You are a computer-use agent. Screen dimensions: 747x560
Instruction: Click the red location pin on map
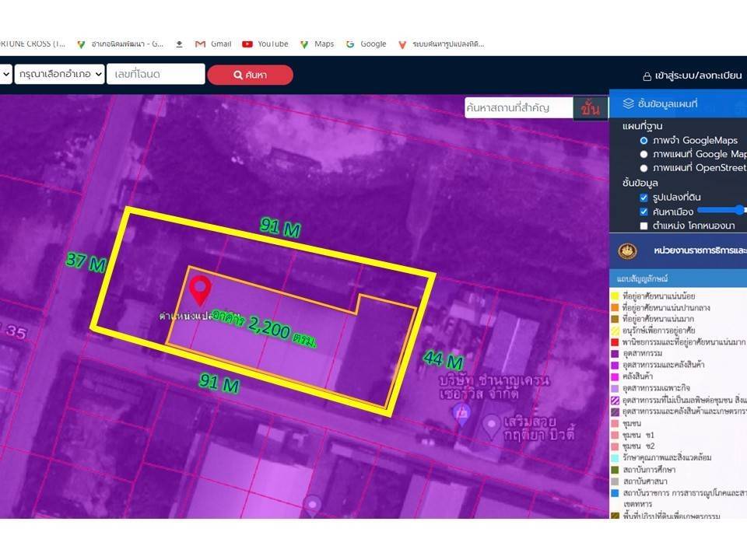(x=201, y=289)
